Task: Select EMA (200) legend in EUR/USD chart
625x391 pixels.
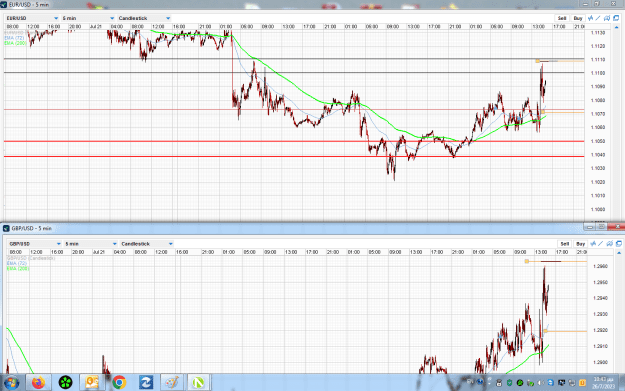Action: [x=16, y=43]
